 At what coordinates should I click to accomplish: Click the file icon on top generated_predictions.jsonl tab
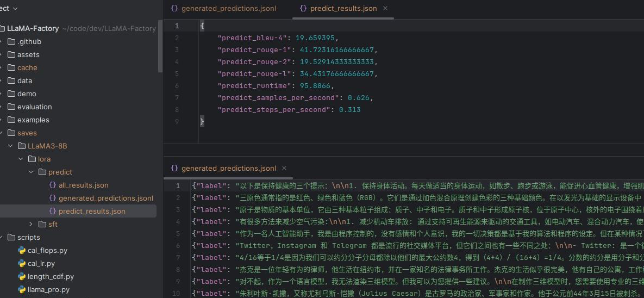pyautogui.click(x=174, y=8)
